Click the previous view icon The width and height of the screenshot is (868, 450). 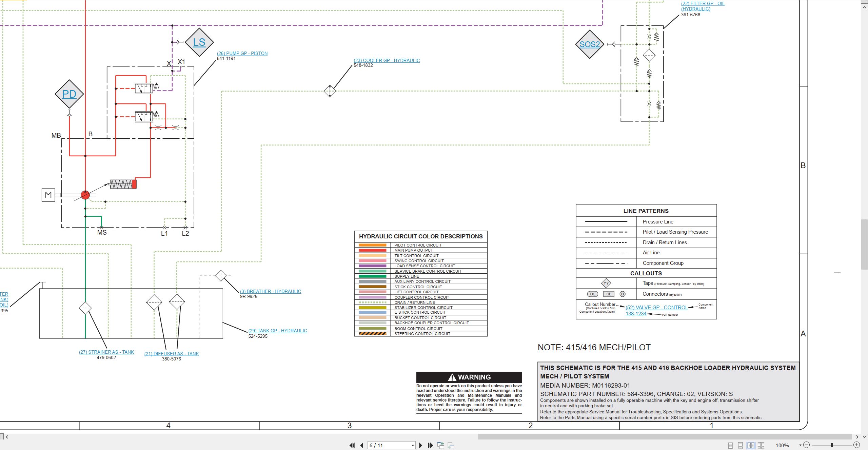click(x=441, y=445)
